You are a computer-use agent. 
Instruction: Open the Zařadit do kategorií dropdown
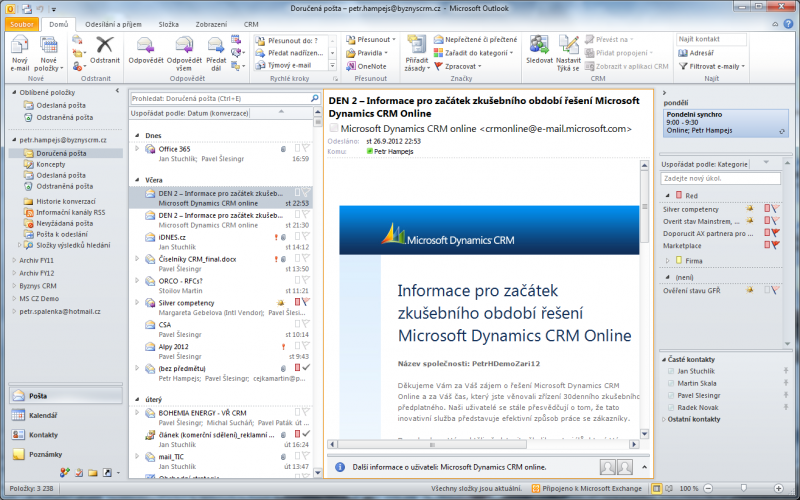click(x=473, y=53)
